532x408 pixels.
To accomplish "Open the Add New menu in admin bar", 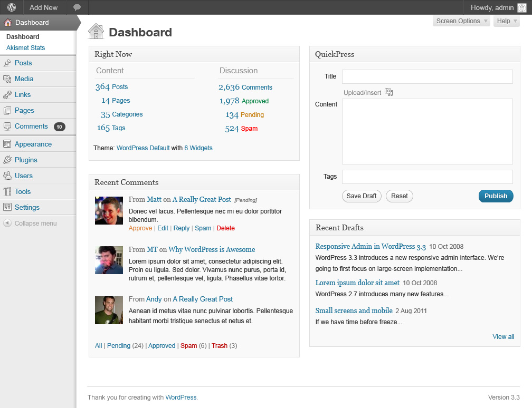I will (43, 7).
